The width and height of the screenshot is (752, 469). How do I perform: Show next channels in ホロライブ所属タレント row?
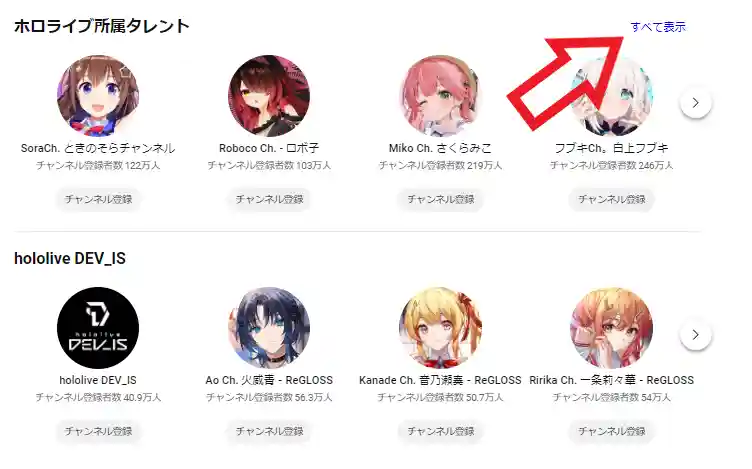[695, 103]
